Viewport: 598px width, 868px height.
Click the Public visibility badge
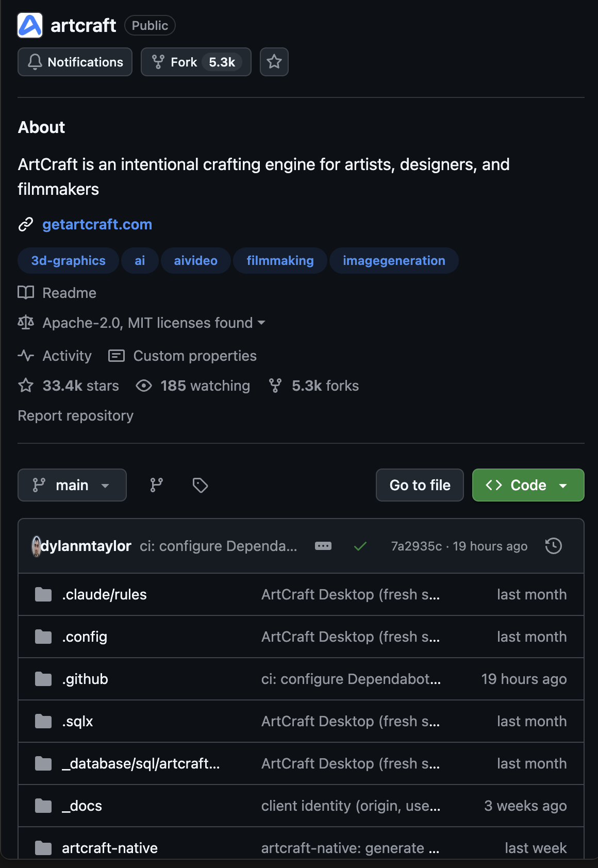point(150,25)
